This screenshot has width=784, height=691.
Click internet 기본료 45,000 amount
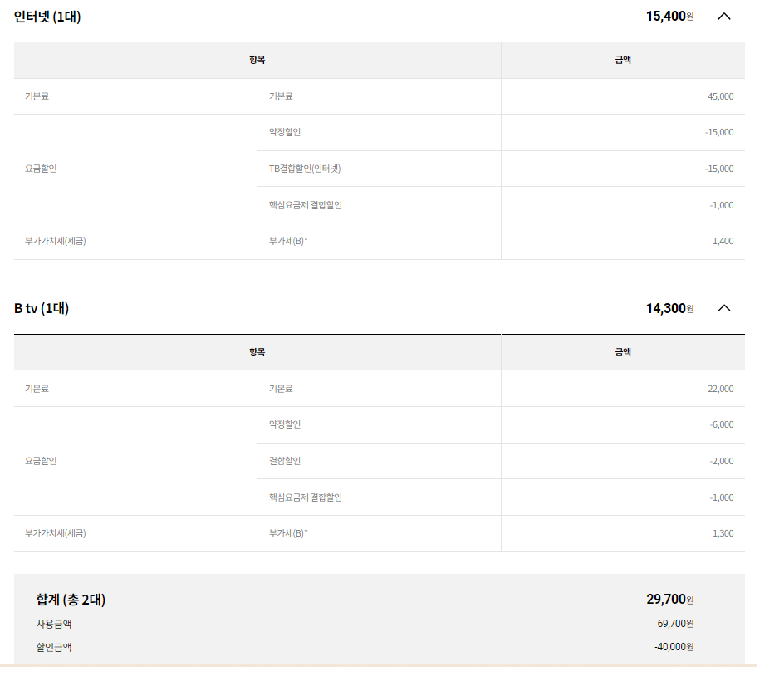pos(721,96)
